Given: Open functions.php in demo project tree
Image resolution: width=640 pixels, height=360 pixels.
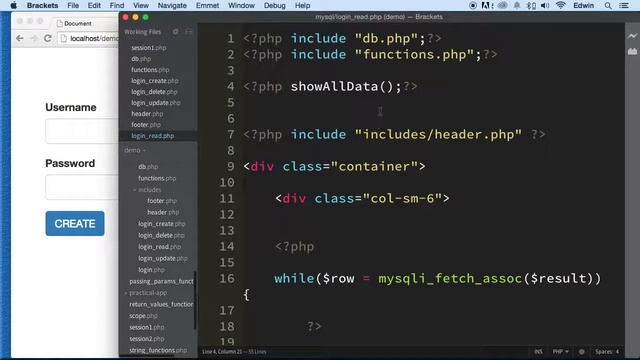Looking at the screenshot, I should pos(157,178).
